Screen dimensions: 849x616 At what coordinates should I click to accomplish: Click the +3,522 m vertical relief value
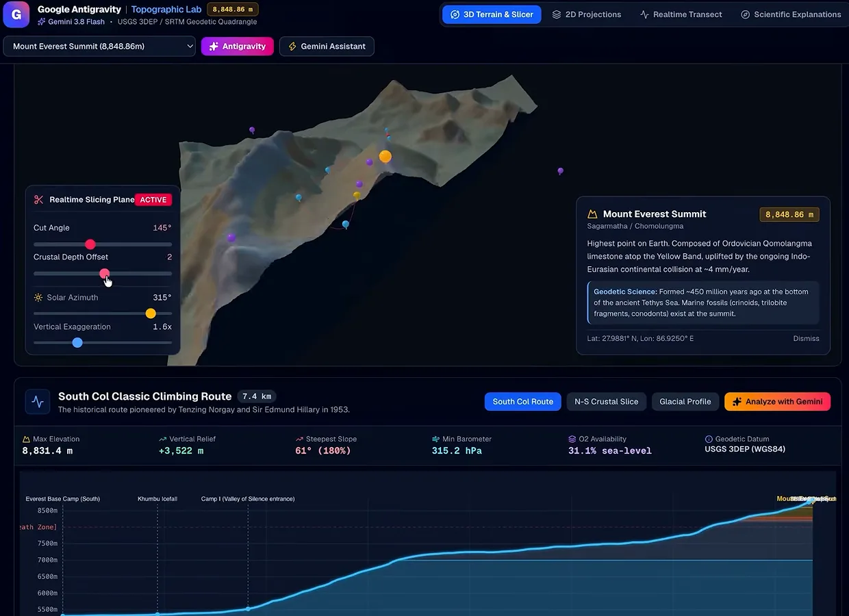pos(181,451)
